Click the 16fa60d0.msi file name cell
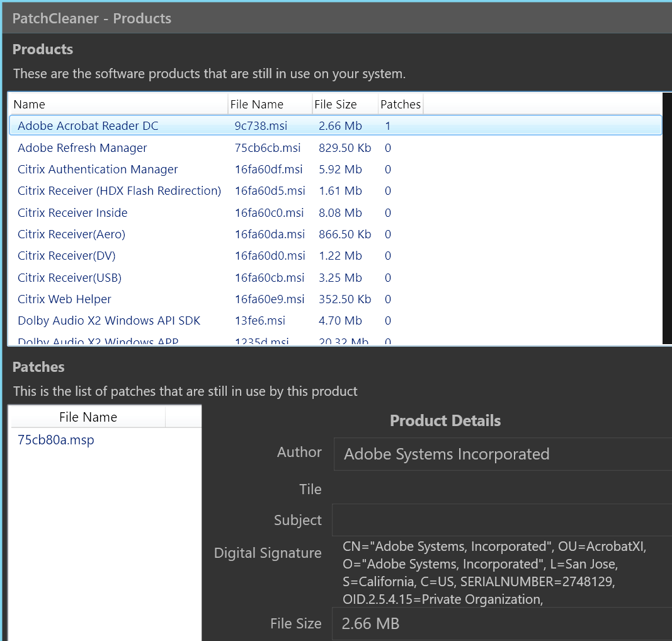This screenshot has width=672, height=641. (x=270, y=255)
